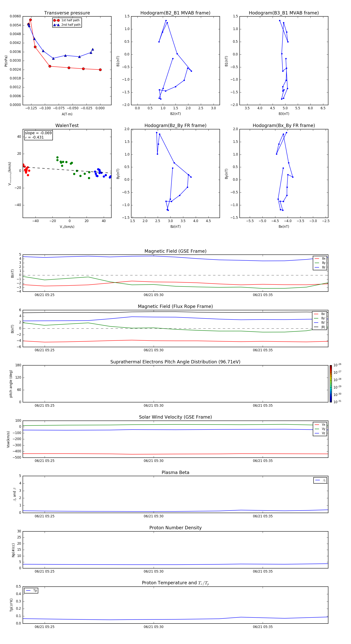Click the "Vsw(km/s)" y-axis label
This screenshot has height=644, width=351.
(x=8, y=439)
